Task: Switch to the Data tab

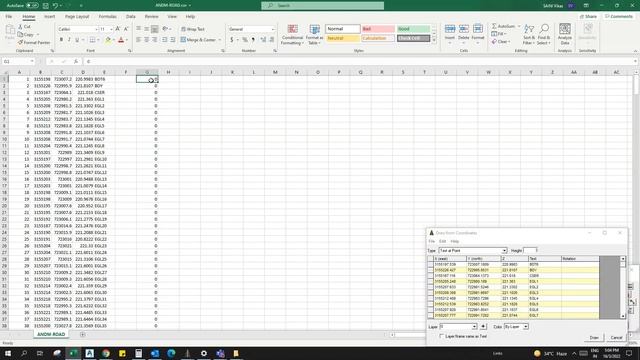Action: [x=131, y=17]
